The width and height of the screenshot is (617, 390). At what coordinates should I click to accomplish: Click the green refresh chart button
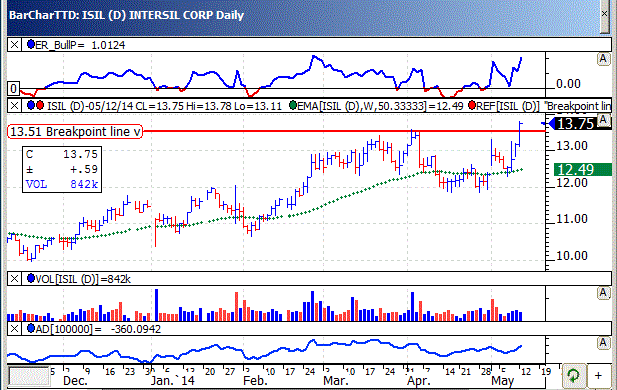click(x=573, y=375)
